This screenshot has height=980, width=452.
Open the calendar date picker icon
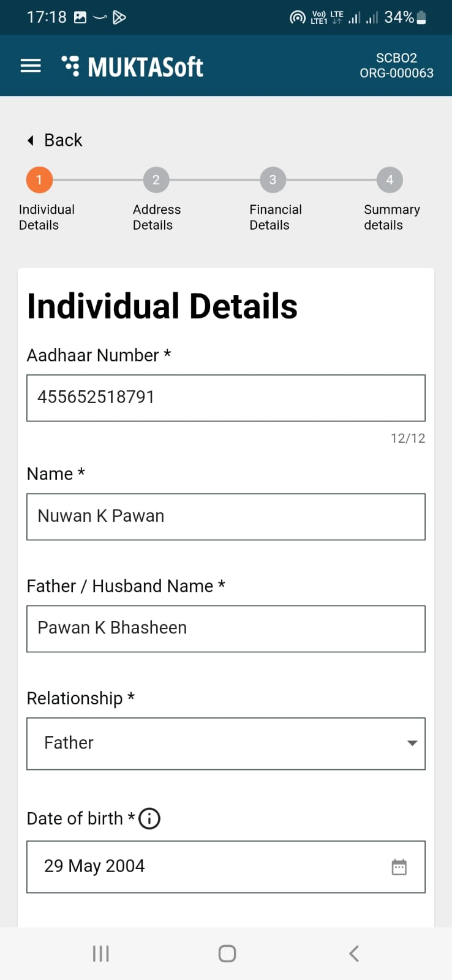coord(399,867)
